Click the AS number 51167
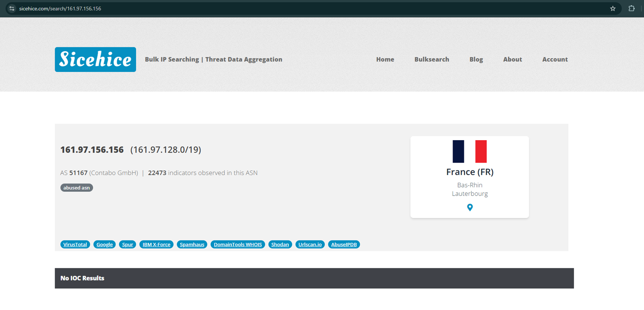The image size is (644, 310). [78, 173]
